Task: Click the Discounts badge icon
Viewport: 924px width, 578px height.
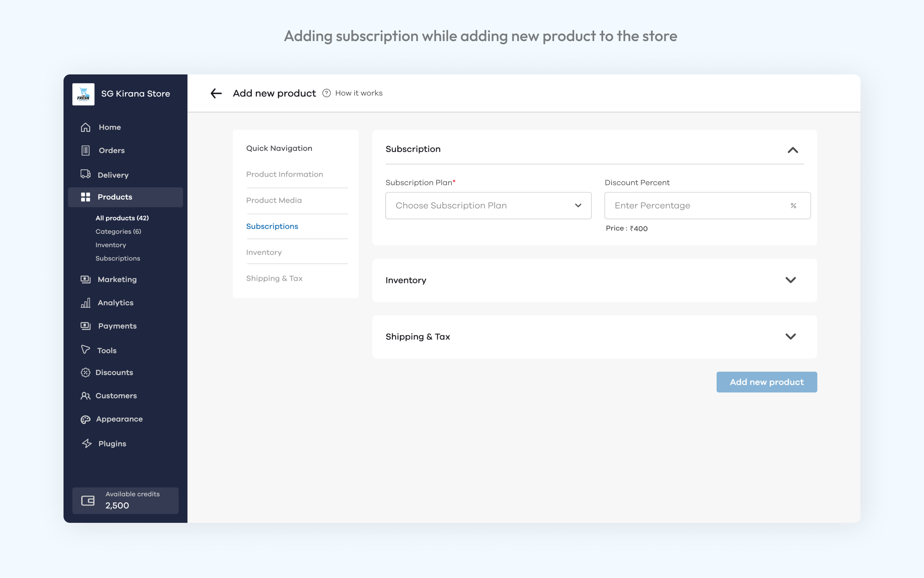Action: 86,373
